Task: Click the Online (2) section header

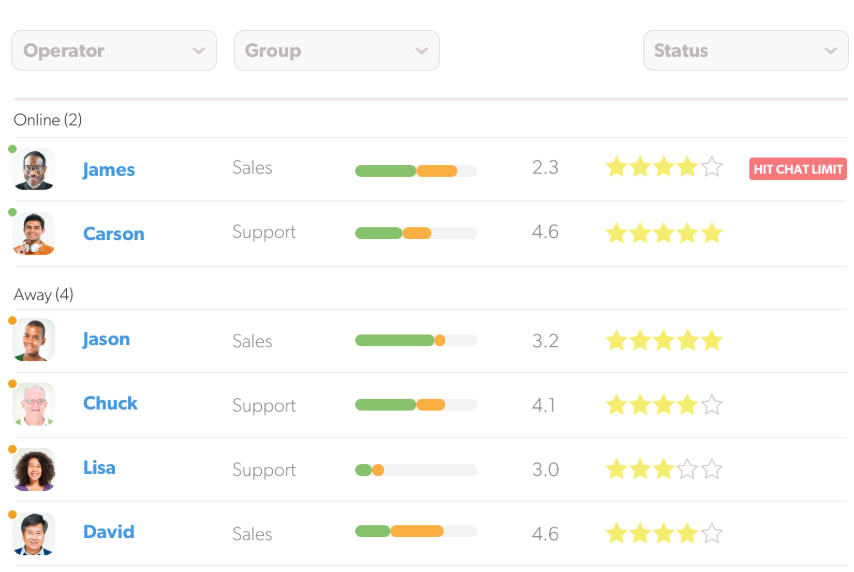Action: coord(48,120)
